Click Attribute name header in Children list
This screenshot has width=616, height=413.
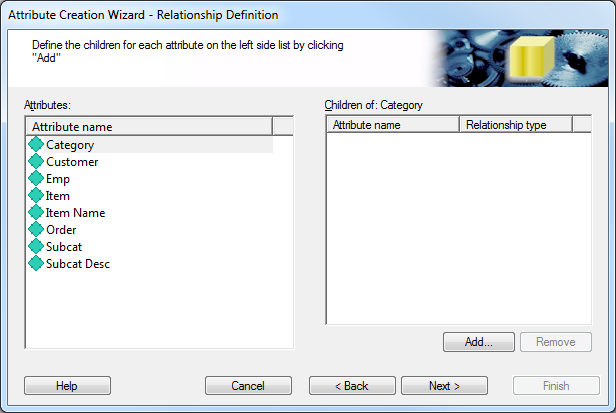[x=392, y=125]
